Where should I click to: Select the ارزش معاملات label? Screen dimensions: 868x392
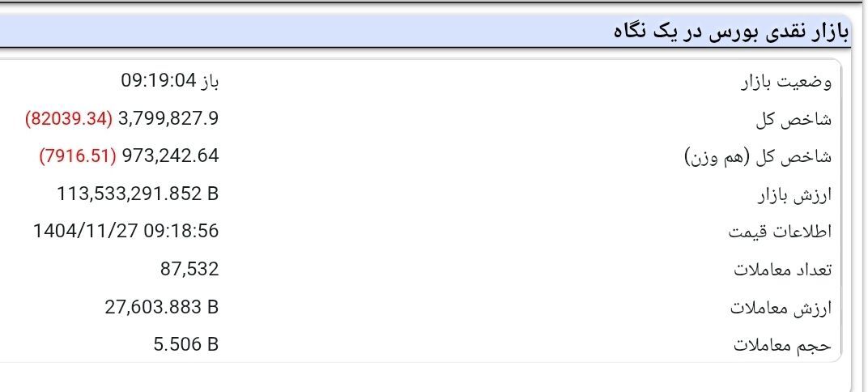coord(781,308)
